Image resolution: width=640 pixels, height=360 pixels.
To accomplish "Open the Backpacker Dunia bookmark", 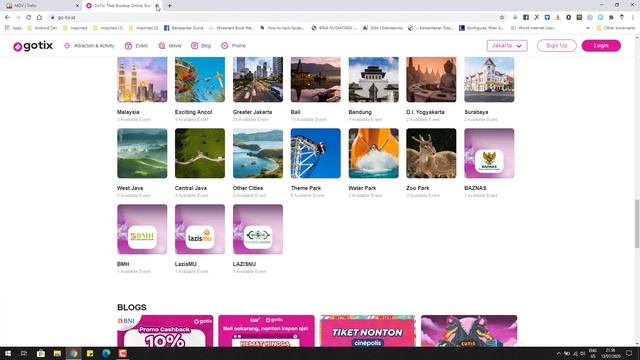I will coord(184,28).
